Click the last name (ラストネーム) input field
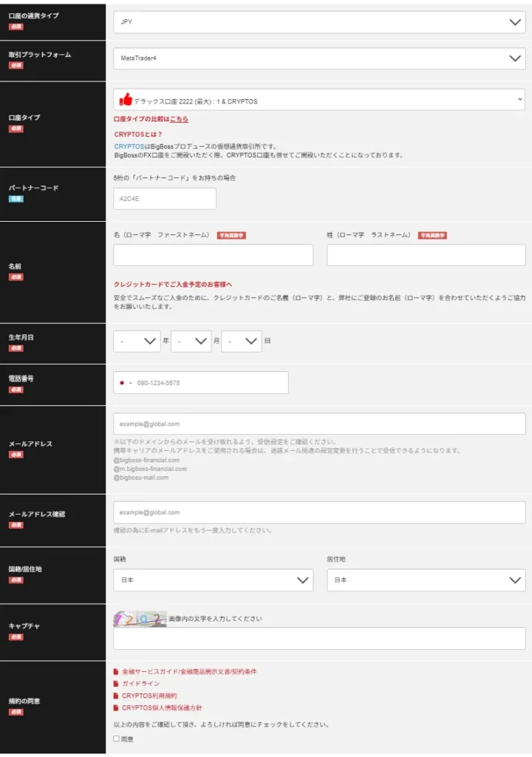Screen dimensions: 532x757 point(426,255)
